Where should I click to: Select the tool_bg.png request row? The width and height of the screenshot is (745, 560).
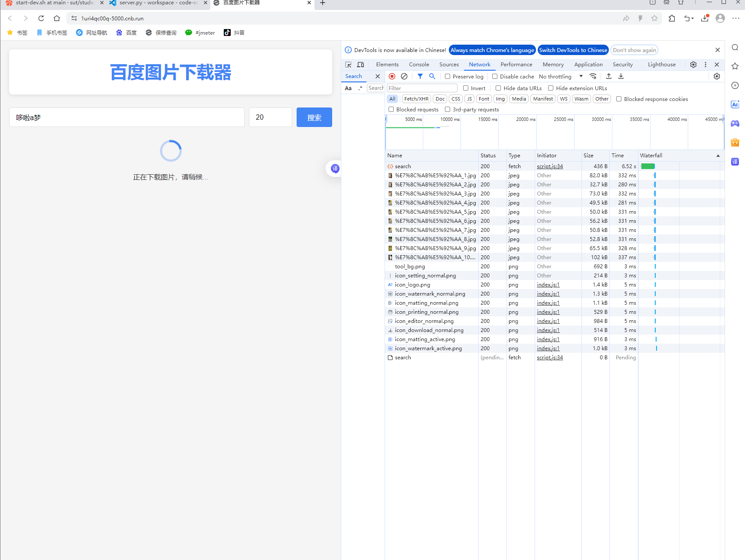(x=555, y=267)
